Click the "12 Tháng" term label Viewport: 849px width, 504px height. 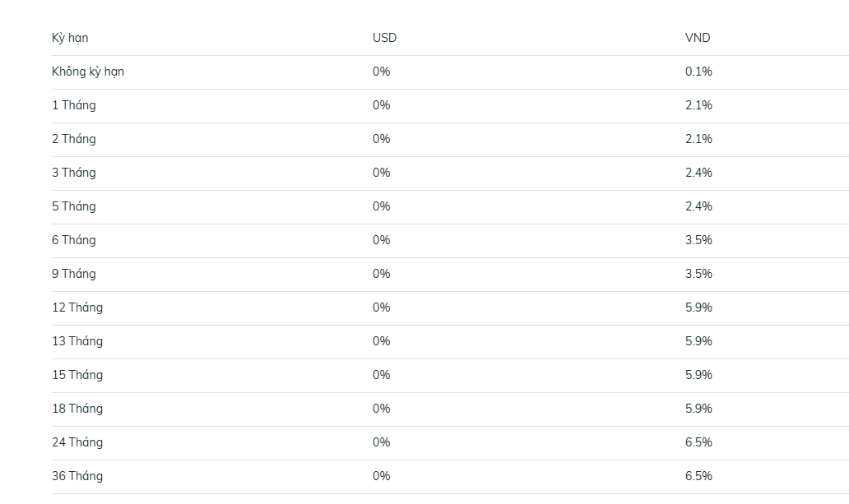point(77,308)
